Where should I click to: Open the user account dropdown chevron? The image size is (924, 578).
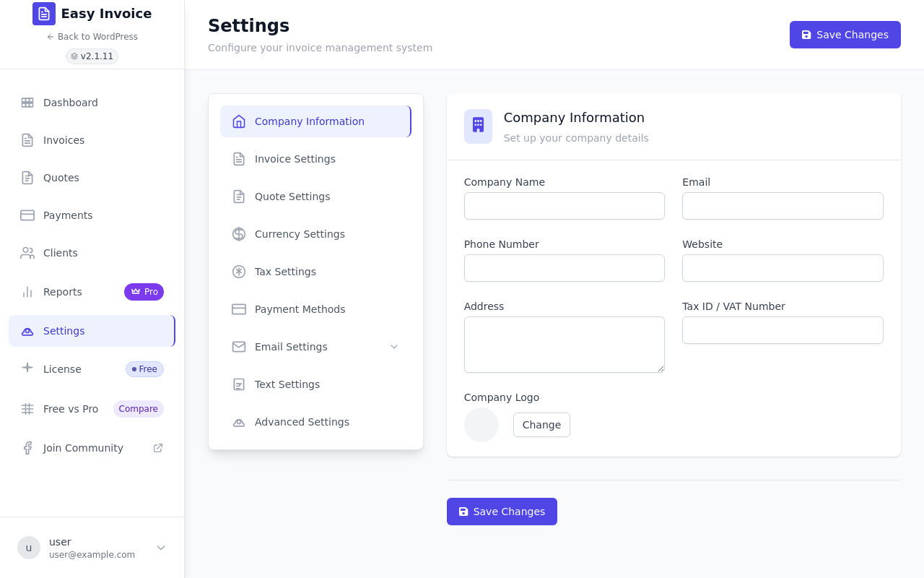tap(161, 548)
